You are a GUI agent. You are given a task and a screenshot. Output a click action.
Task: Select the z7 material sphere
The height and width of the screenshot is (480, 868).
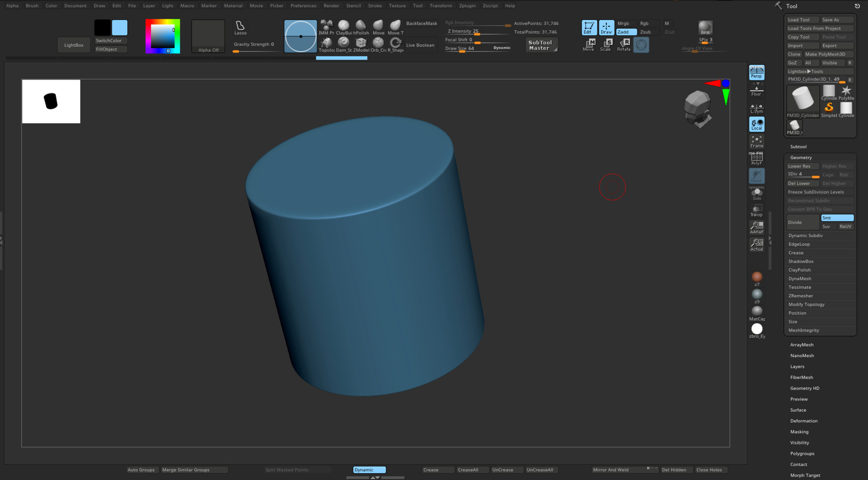point(756,276)
